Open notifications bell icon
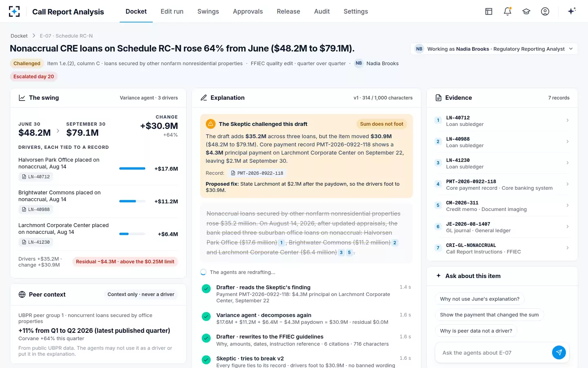 coord(508,11)
